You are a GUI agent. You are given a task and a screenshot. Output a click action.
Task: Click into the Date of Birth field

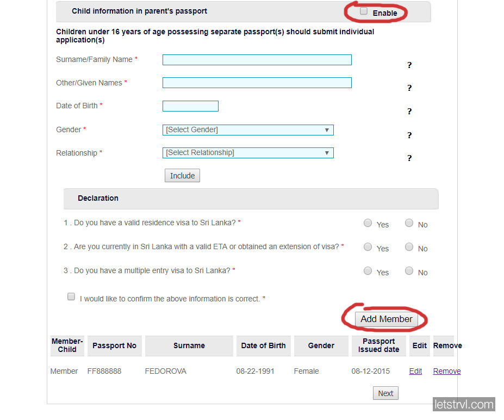click(190, 106)
